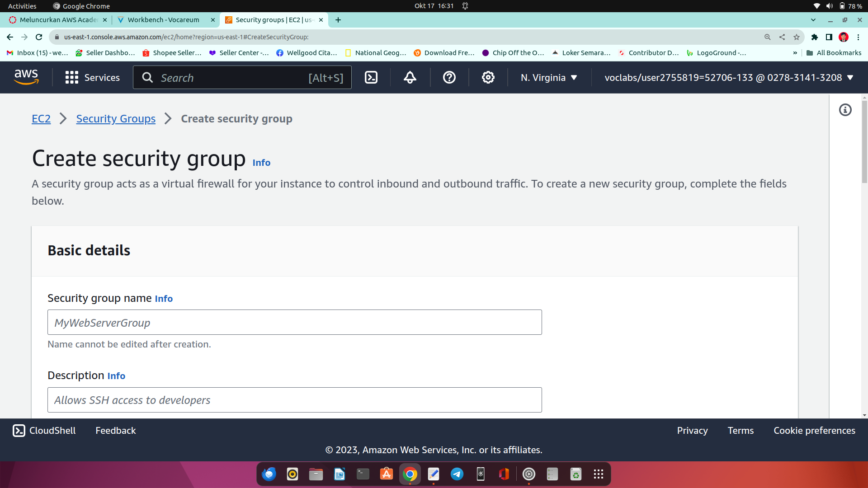
Task: Open Chrome extensions puzzle icon
Action: (x=814, y=37)
